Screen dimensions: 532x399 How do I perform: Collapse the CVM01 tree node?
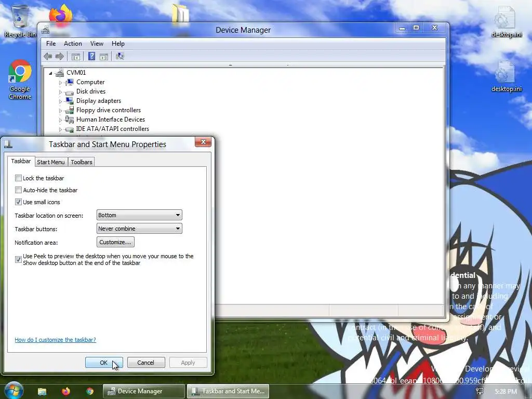[x=50, y=73]
